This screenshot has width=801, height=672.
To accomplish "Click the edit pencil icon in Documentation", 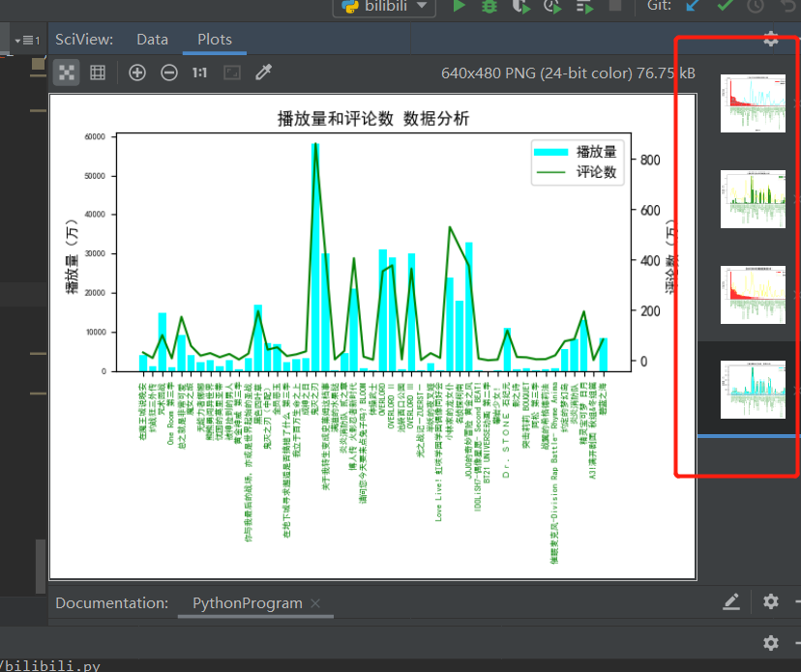I will (731, 601).
